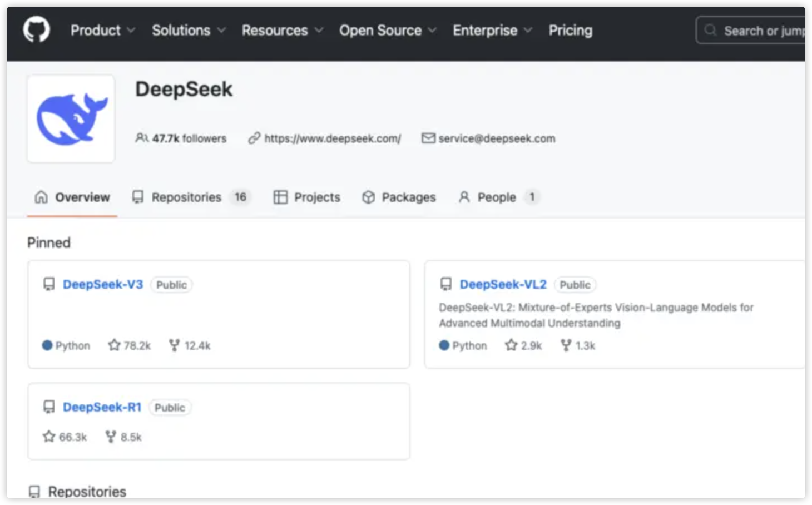Viewport: 812px width, 505px height.
Task: Click the Repositories tab repo icon
Action: pos(138,197)
